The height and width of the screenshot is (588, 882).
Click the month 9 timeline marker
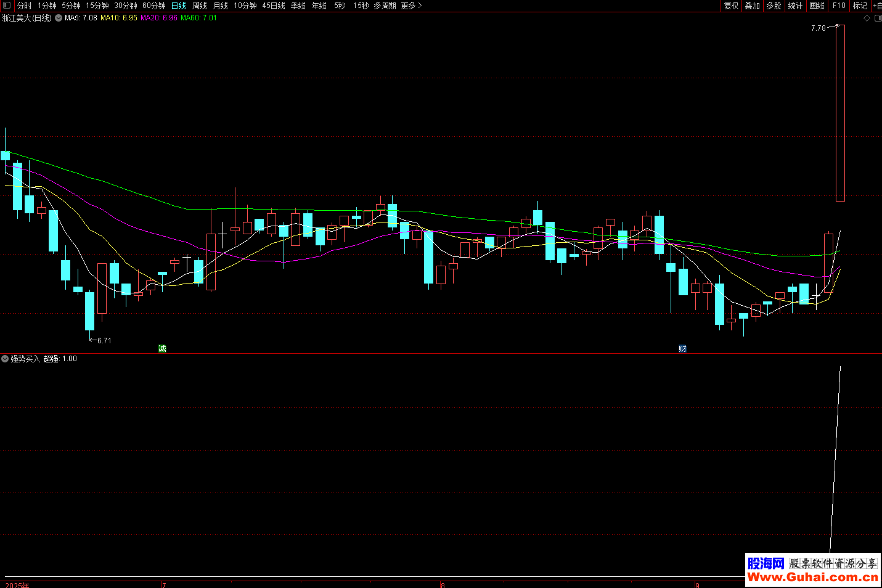pyautogui.click(x=697, y=585)
